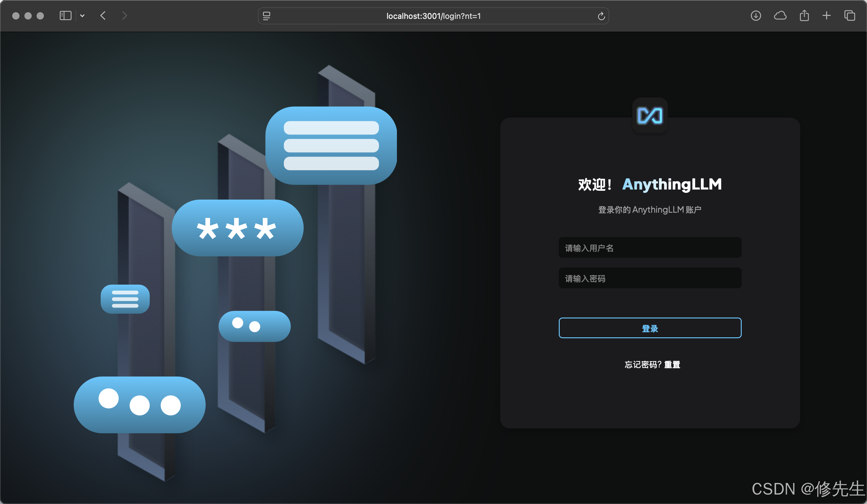Toggle the Safari sidebar visibility

(65, 16)
